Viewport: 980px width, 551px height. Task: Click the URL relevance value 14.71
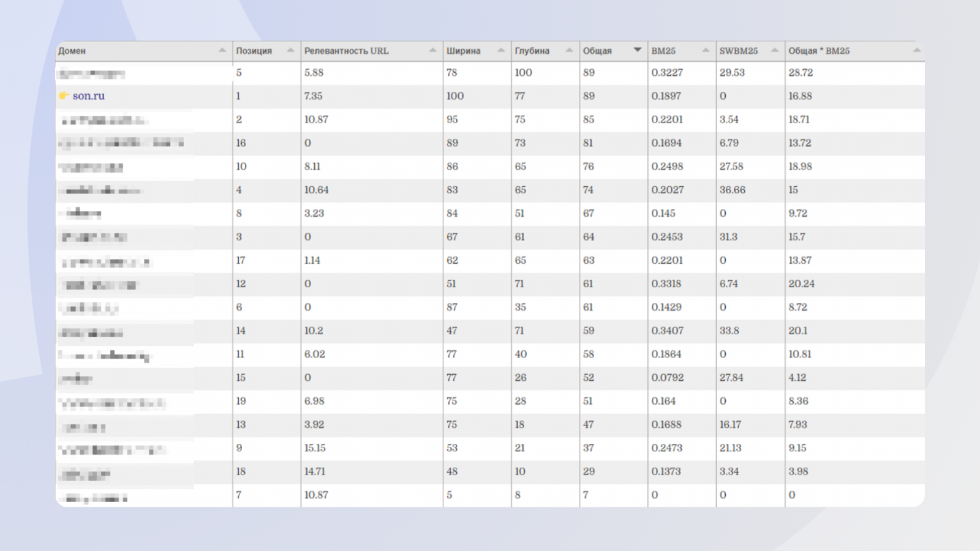315,471
